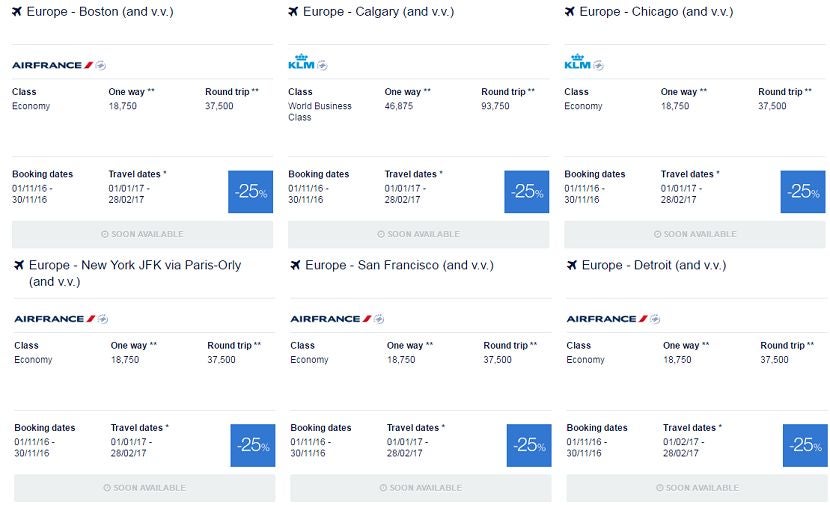Image resolution: width=830 pixels, height=505 pixels.
Task: Click Soon Available button for New York JFK
Action: pos(145,488)
